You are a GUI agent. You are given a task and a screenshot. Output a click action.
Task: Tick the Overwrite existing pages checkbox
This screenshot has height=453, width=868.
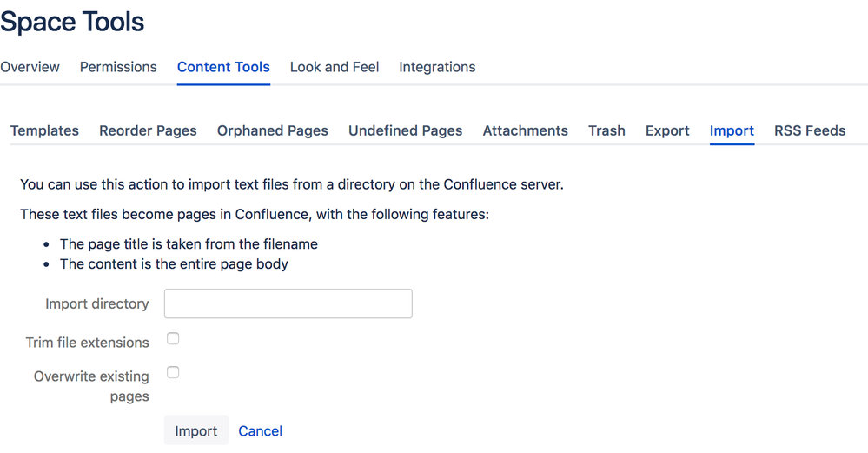click(x=173, y=372)
